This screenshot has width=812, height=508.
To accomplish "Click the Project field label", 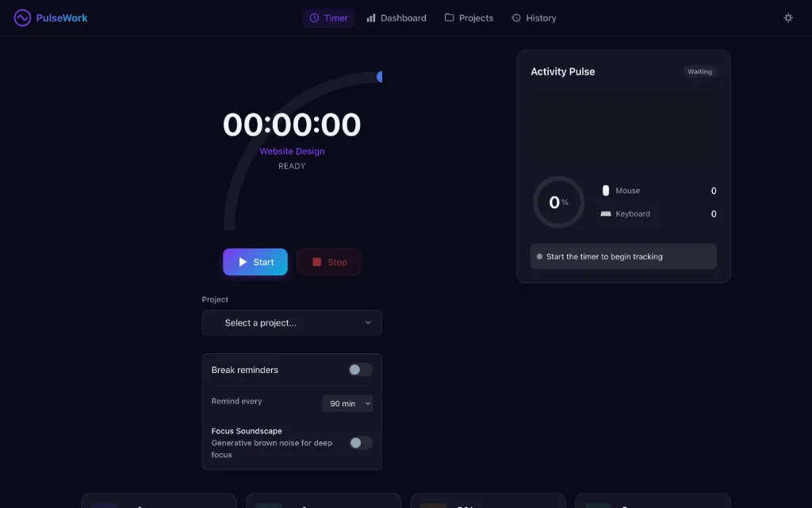I will [215, 299].
